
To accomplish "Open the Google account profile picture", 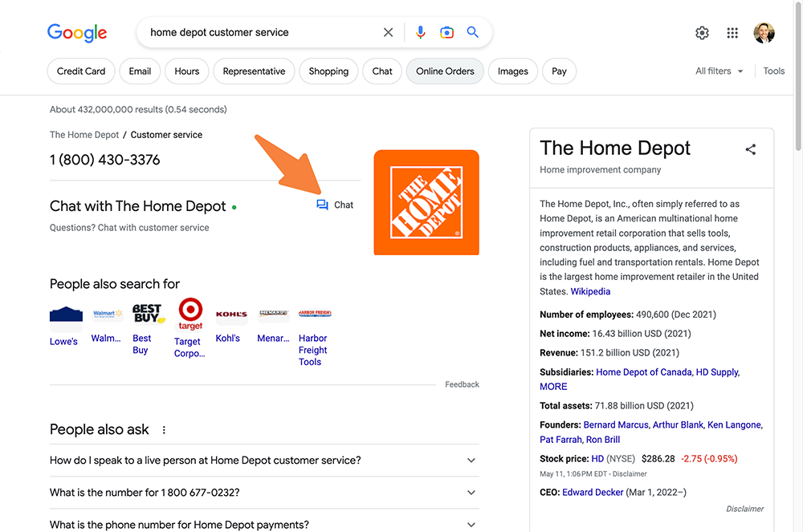I will (764, 33).
